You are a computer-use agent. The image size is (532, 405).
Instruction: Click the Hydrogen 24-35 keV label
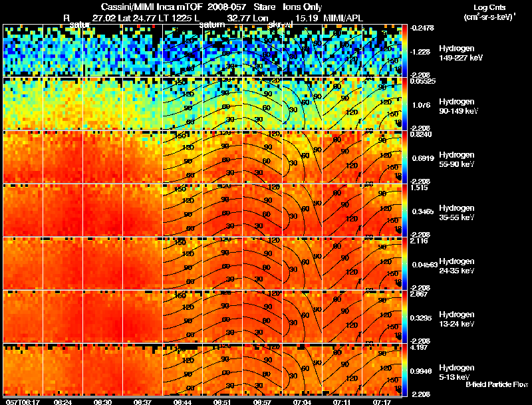tap(457, 266)
